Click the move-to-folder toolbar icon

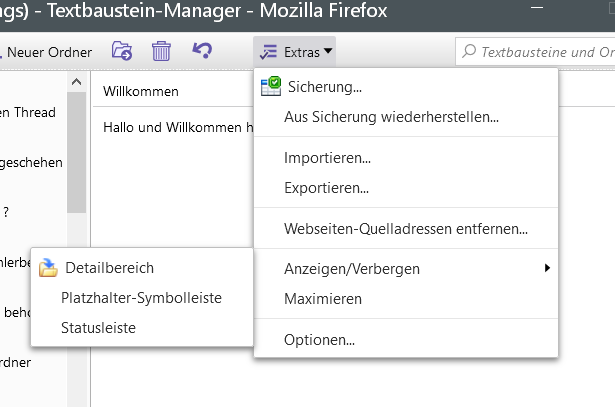(x=122, y=50)
